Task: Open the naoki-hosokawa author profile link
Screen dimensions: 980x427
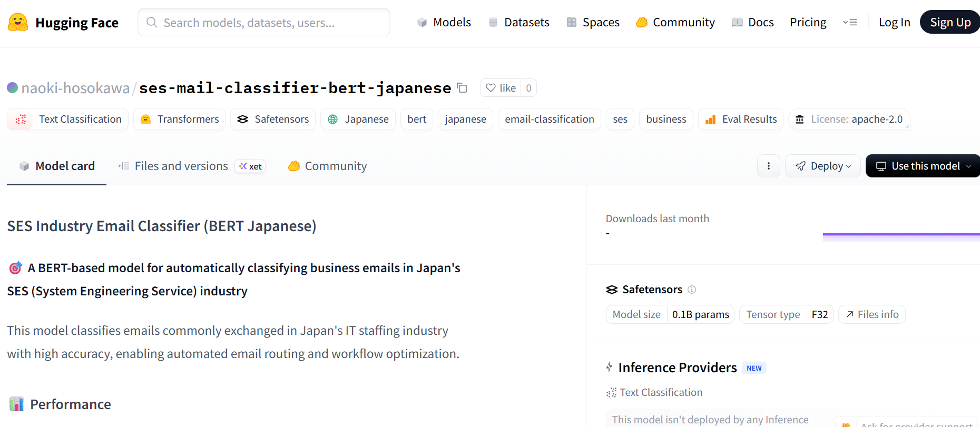Action: [75, 88]
